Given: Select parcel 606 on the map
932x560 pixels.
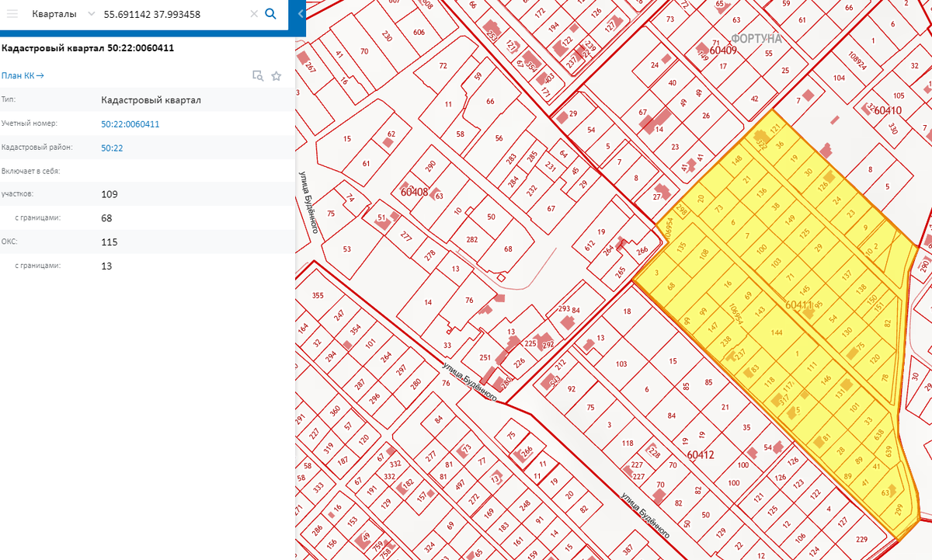Looking at the screenshot, I should pyautogui.click(x=419, y=32).
